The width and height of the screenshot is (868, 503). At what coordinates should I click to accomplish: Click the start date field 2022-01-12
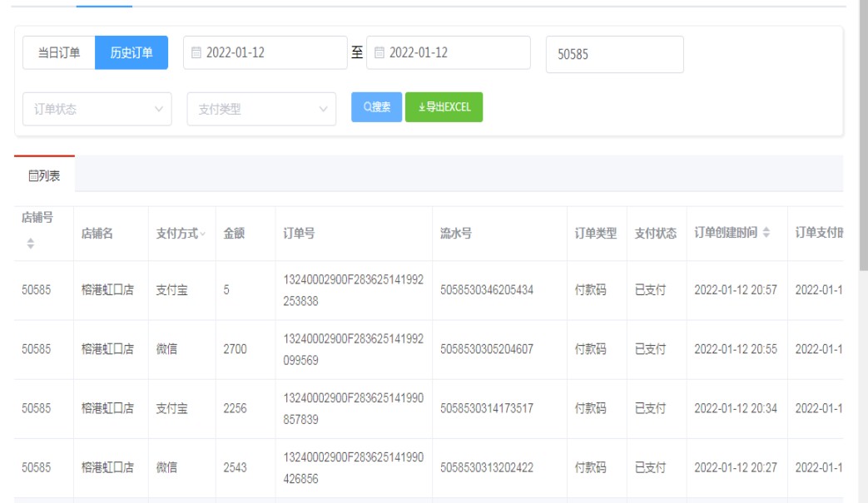coord(265,52)
